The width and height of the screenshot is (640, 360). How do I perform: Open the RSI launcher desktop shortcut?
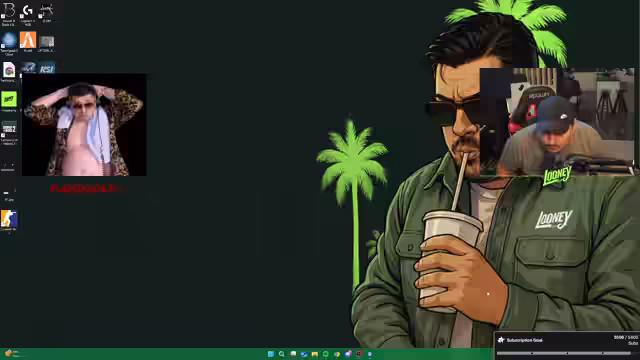coord(47,69)
